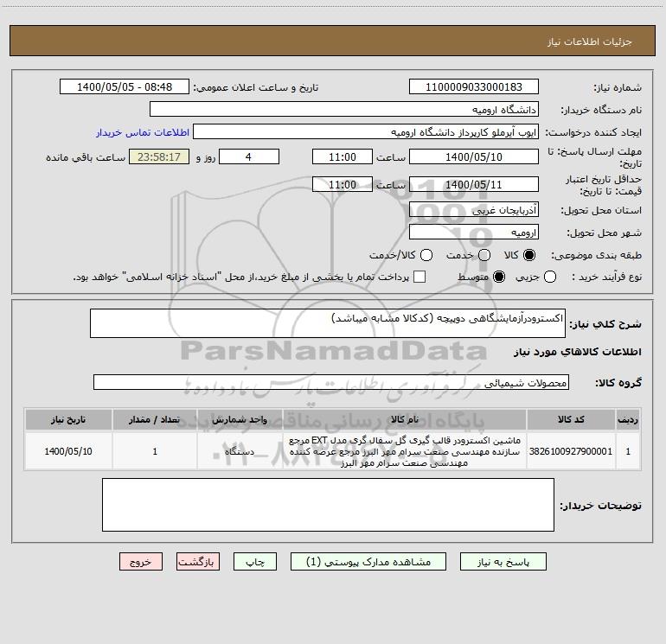This screenshot has width=666, height=644.
Task: Click the remaining time counter 23:58:17
Action: click(x=159, y=157)
